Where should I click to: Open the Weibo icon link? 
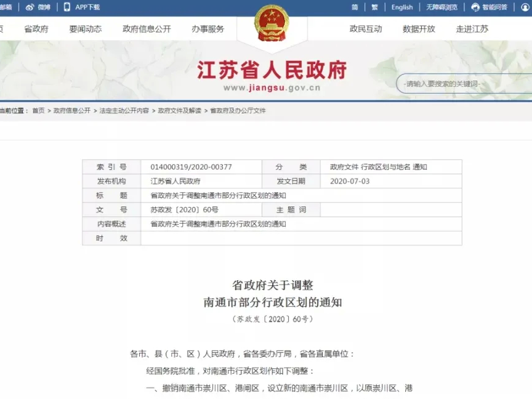click(30, 7)
